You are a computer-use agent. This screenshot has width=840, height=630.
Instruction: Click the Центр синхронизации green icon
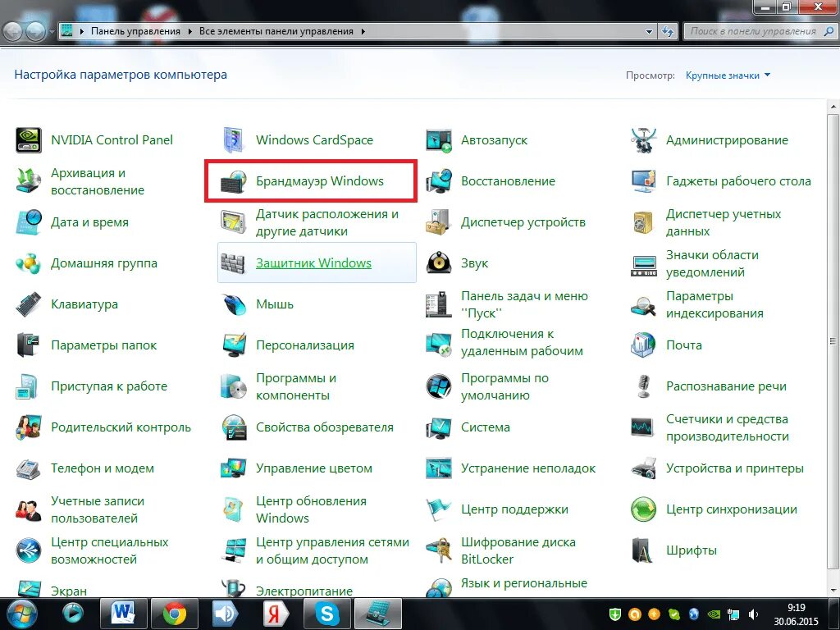point(643,509)
